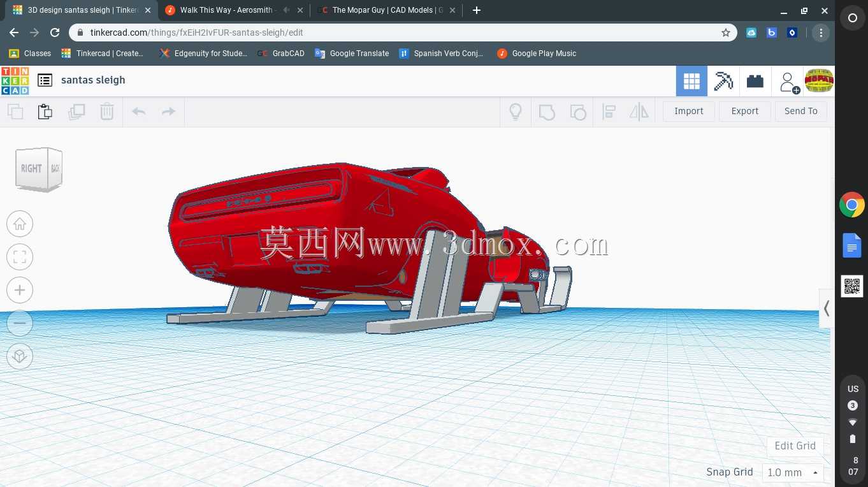This screenshot has height=487, width=868.
Task: Open the Bricks mode
Action: coord(755,81)
